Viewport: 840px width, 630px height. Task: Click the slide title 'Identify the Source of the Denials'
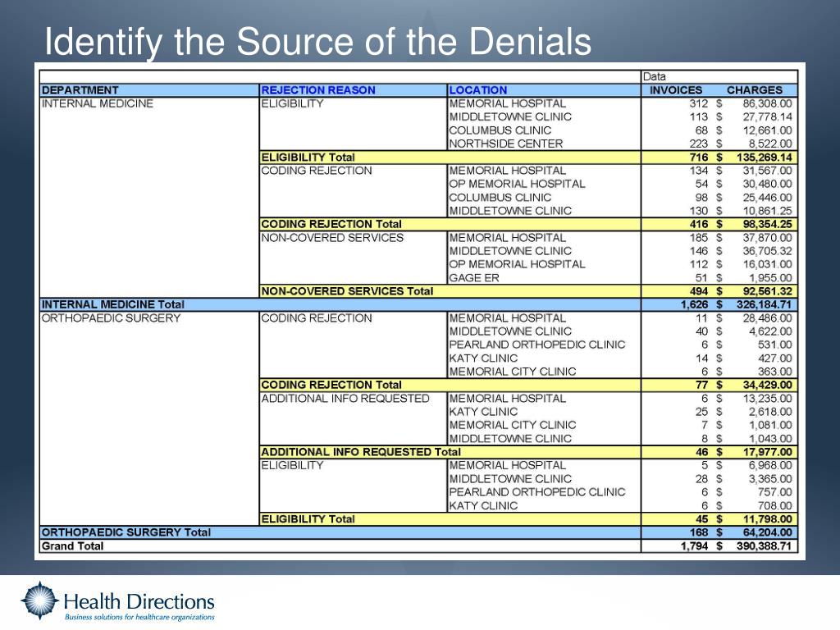[x=317, y=41]
